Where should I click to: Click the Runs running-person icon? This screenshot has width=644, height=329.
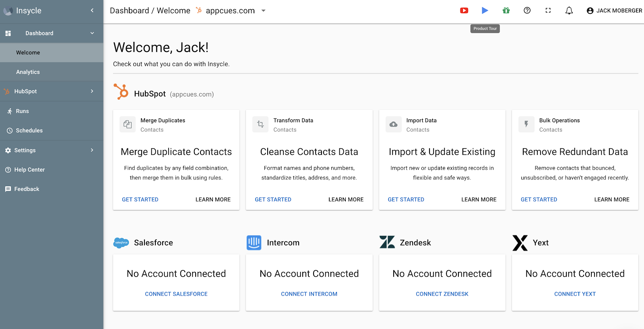[x=10, y=111]
